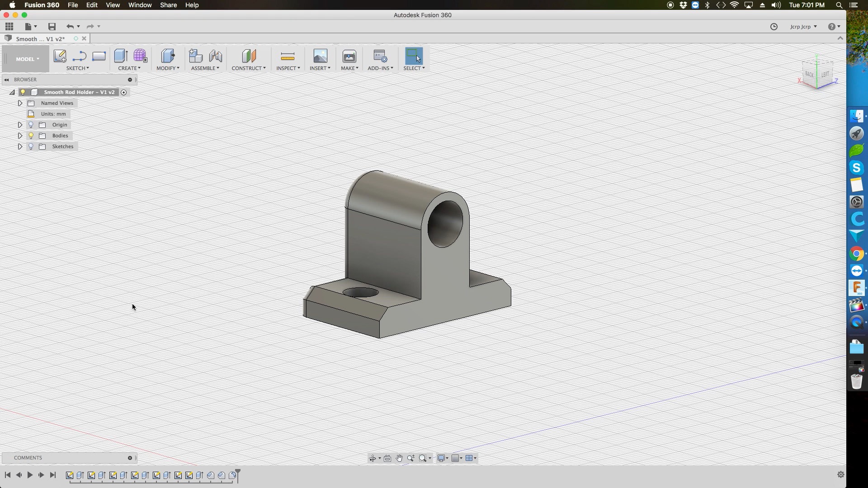Click the Share menu item
The height and width of the screenshot is (488, 868).
(168, 5)
